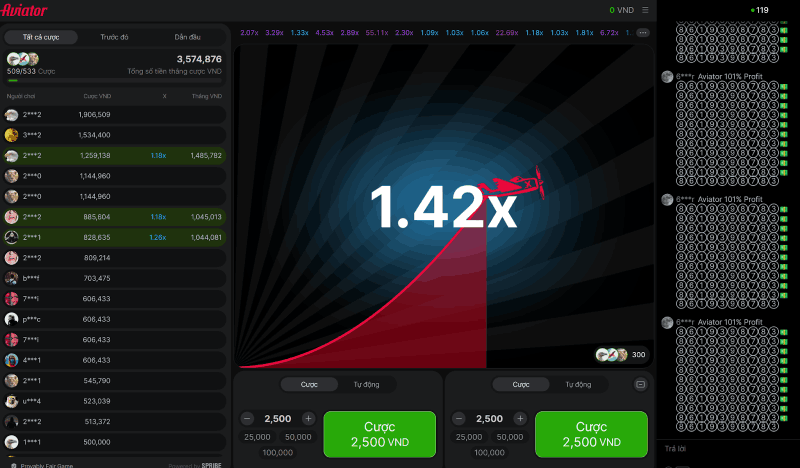Click the Provably Fair Game shield icon
The image size is (800, 468).
(14, 465)
